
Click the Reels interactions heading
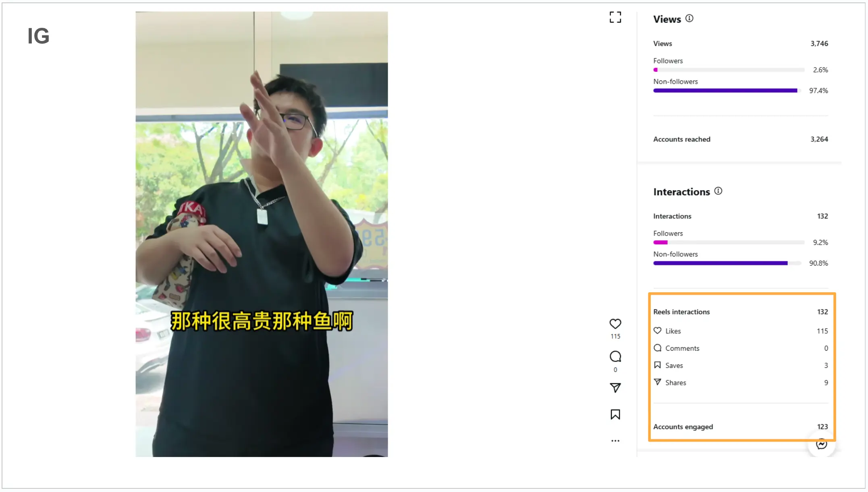click(681, 312)
